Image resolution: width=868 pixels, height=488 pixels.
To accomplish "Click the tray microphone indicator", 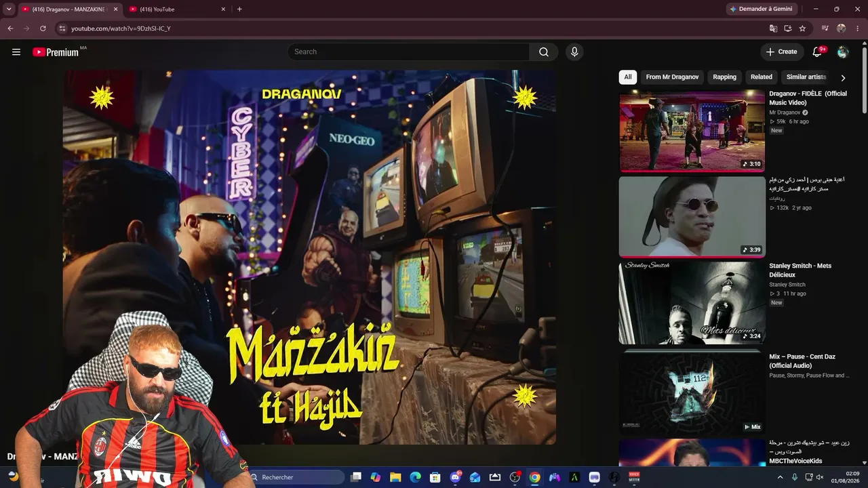I will point(795,477).
